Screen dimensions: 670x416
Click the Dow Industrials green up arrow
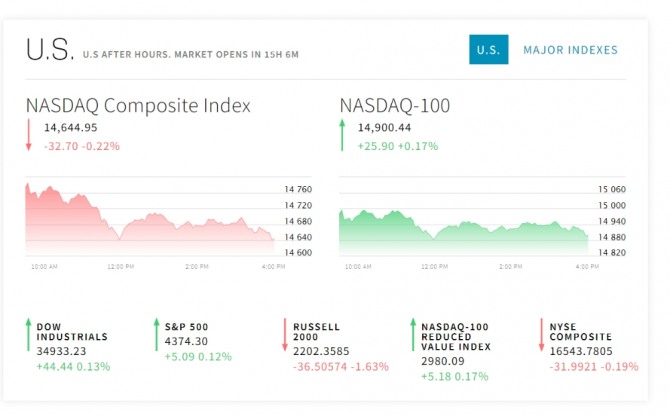(28, 334)
